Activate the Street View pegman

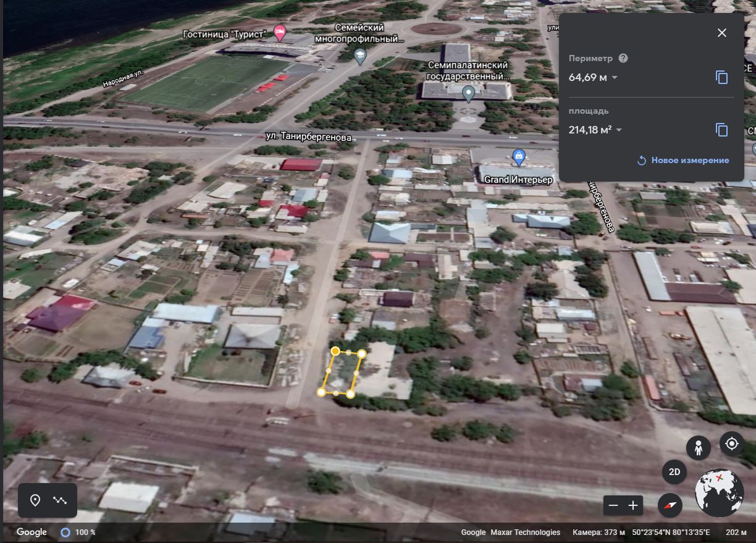tap(699, 447)
